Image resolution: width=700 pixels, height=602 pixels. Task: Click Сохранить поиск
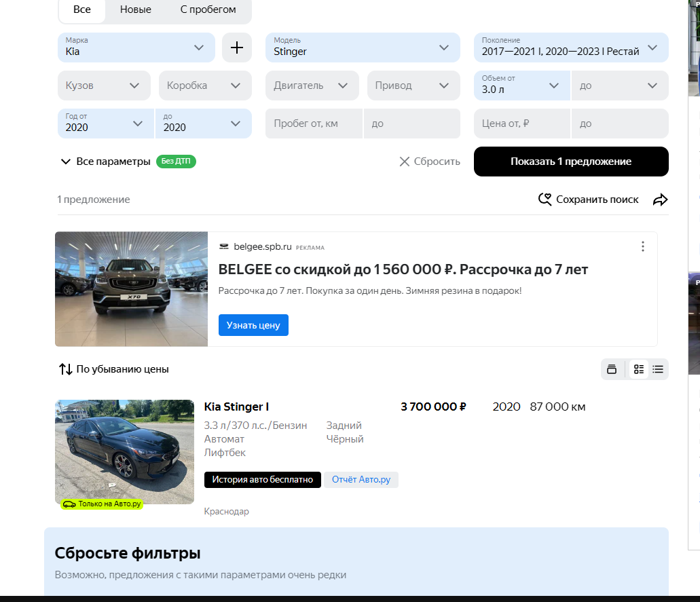click(x=589, y=200)
